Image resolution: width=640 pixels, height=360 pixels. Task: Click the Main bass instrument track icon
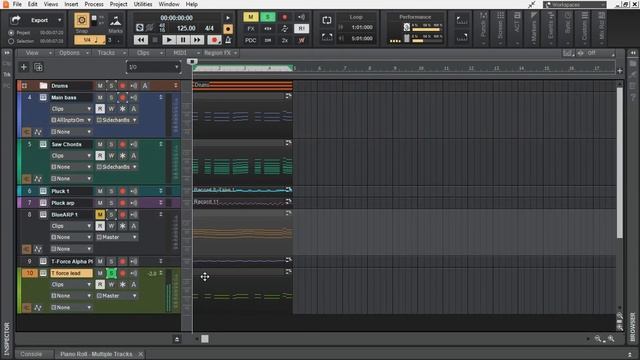pos(43,98)
